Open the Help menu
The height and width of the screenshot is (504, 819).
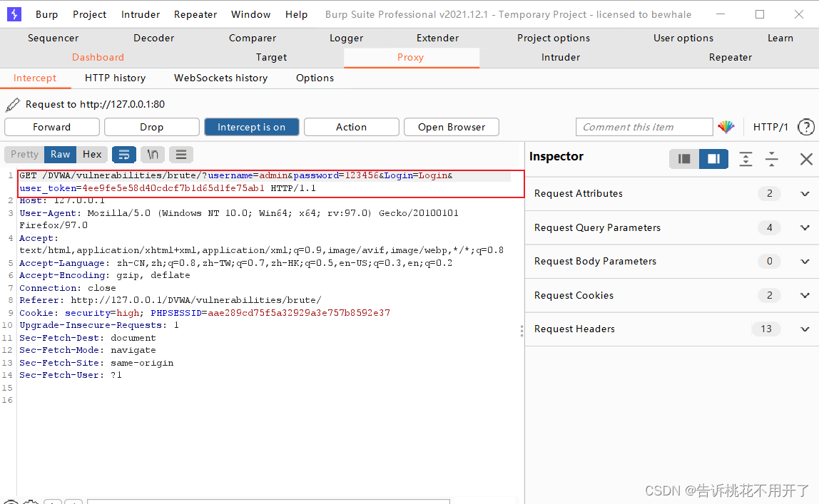point(296,14)
